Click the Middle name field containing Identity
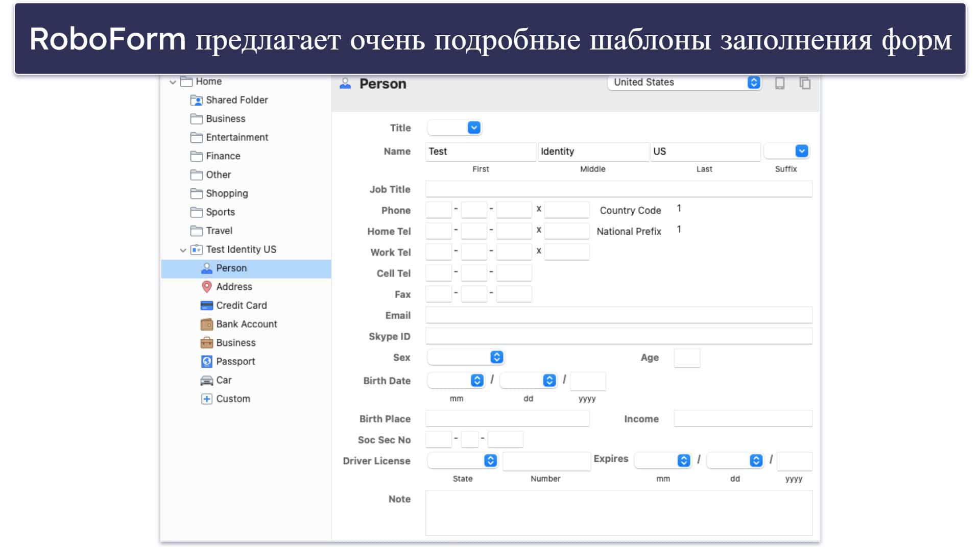The width and height of the screenshot is (980, 547). tap(593, 152)
